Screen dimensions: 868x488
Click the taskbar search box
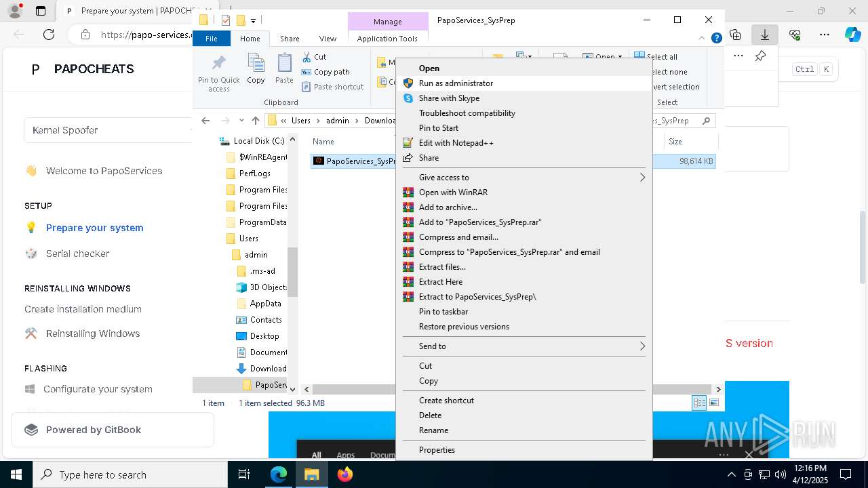pyautogui.click(x=130, y=474)
